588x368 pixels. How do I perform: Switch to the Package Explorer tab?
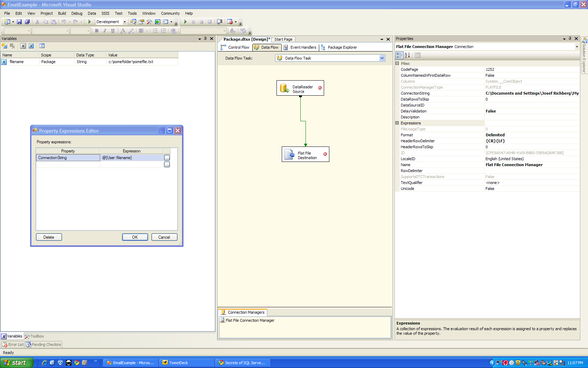(339, 47)
